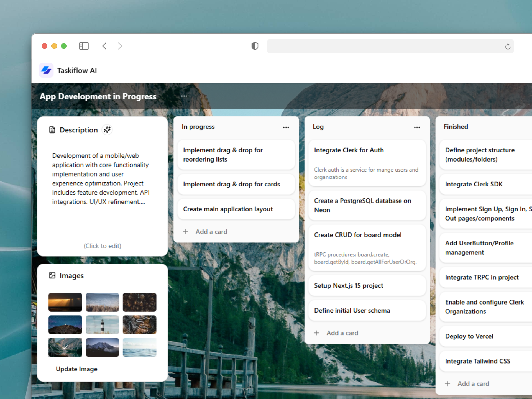Viewport: 532px width, 399px height.
Task: Click the Images panel heading
Action: [71, 276]
